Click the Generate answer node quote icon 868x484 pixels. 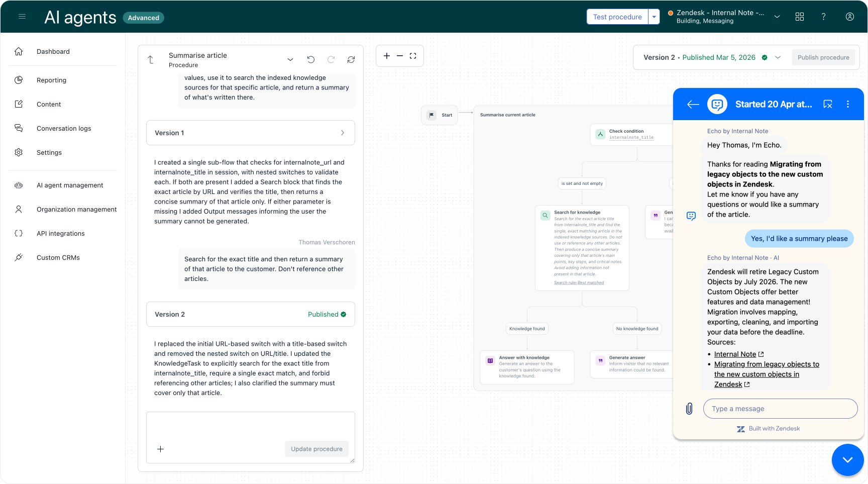click(600, 360)
